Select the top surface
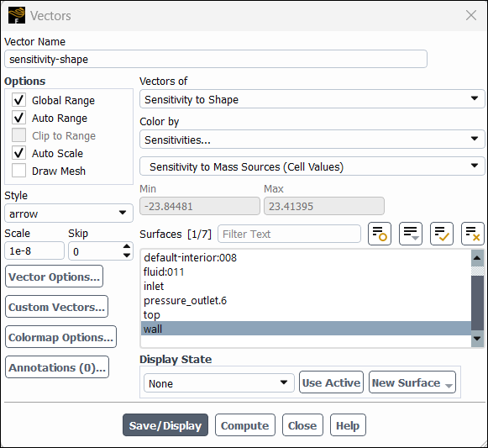Image resolution: width=488 pixels, height=448 pixels. (x=306, y=314)
